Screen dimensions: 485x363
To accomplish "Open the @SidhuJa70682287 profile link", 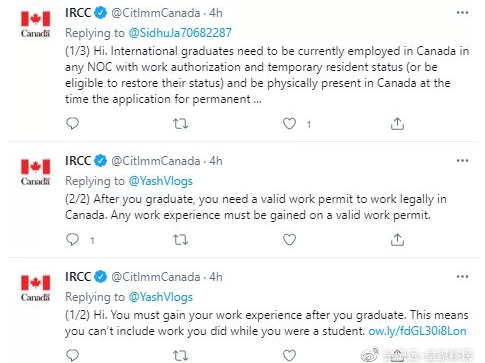I will pyautogui.click(x=180, y=33).
